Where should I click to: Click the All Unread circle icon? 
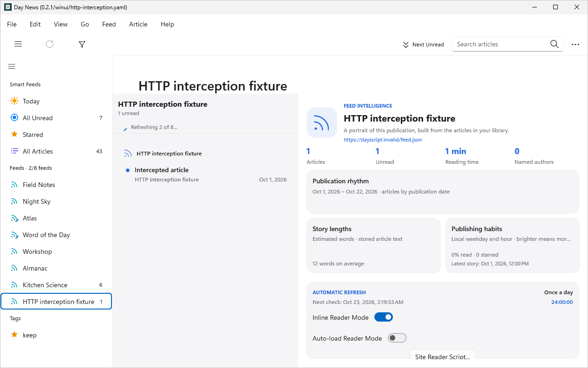coord(14,118)
